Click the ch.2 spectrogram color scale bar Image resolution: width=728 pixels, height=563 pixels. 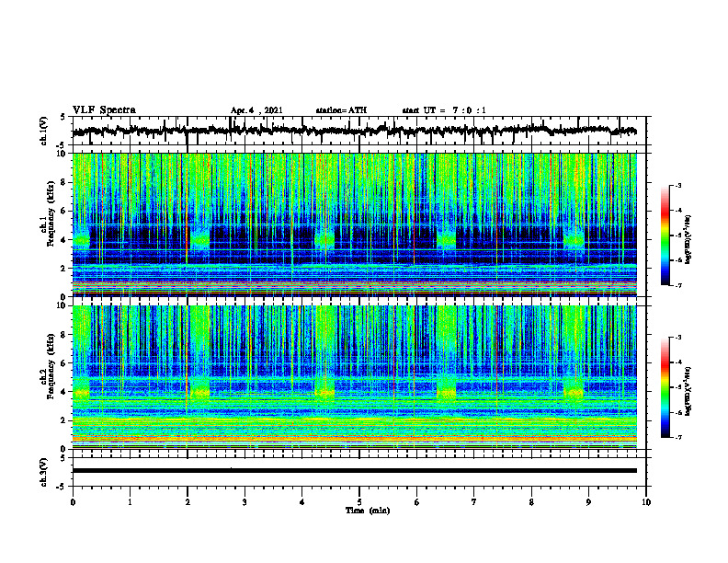(665, 387)
